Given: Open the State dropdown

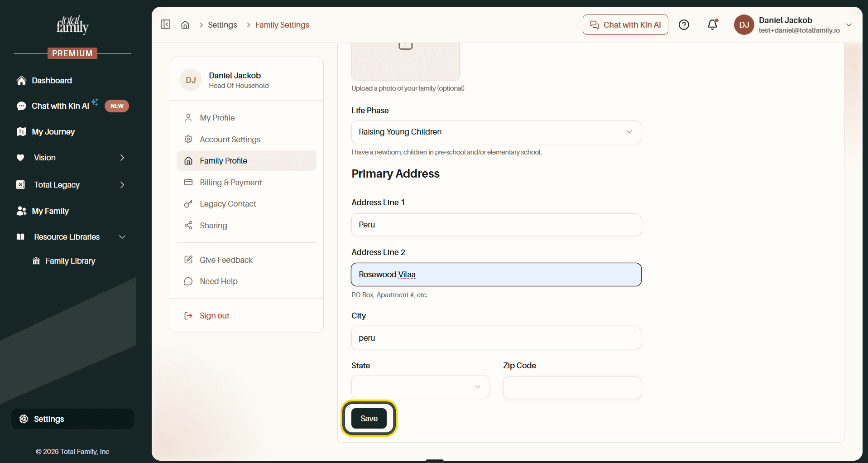Looking at the screenshot, I should pos(420,387).
